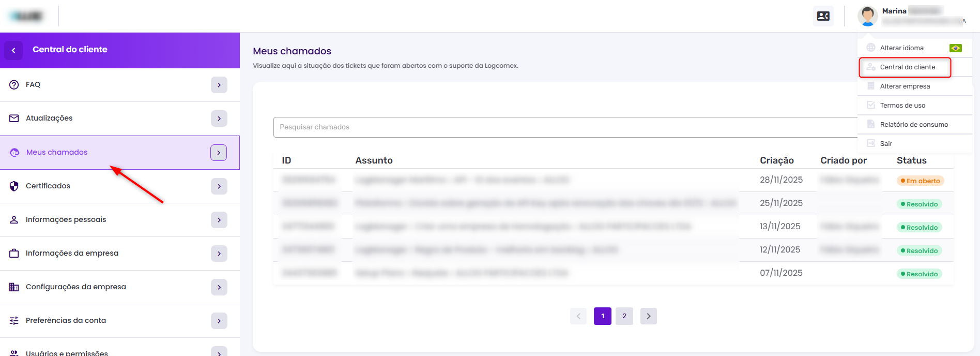
Task: Expand the Certificados chevron arrow
Action: [x=219, y=186]
